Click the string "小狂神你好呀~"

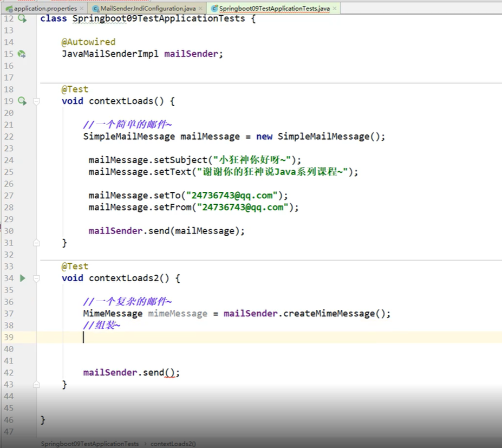click(x=252, y=160)
